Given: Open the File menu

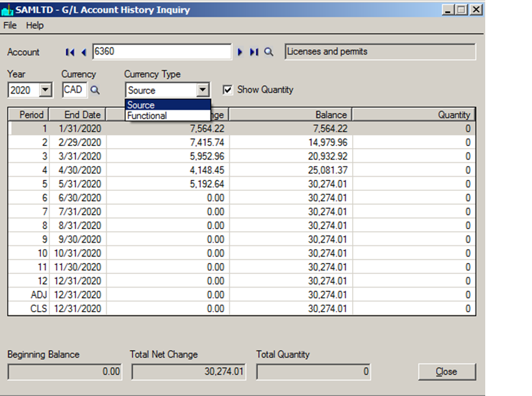Looking at the screenshot, I should (10, 25).
